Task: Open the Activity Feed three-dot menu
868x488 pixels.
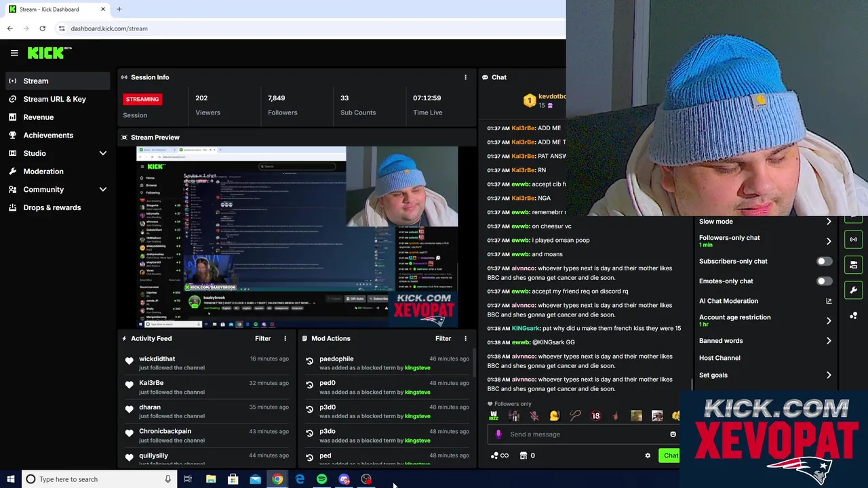Action: click(x=285, y=338)
